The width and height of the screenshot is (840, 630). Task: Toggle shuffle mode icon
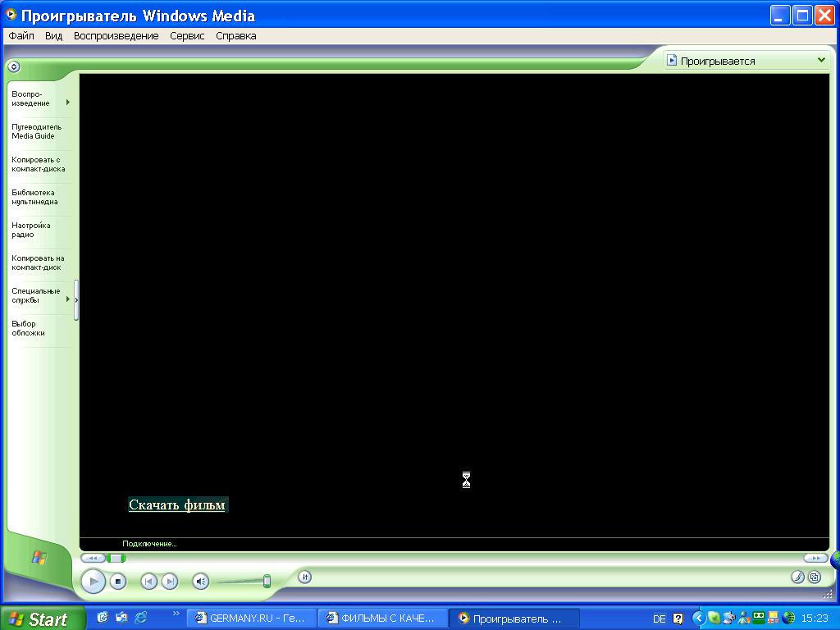tap(305, 577)
